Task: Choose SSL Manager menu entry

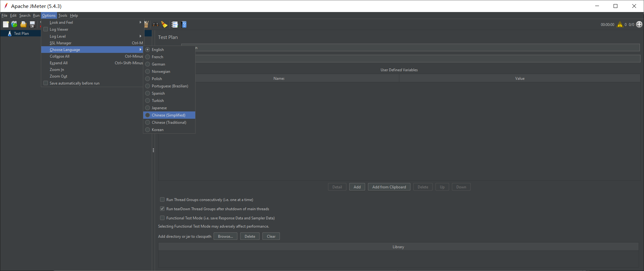Action: tap(93, 43)
